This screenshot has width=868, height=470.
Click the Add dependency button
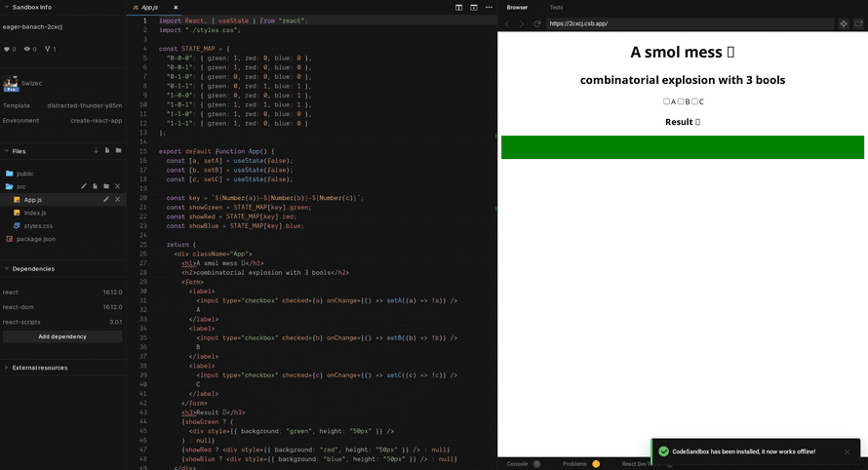pyautogui.click(x=62, y=336)
